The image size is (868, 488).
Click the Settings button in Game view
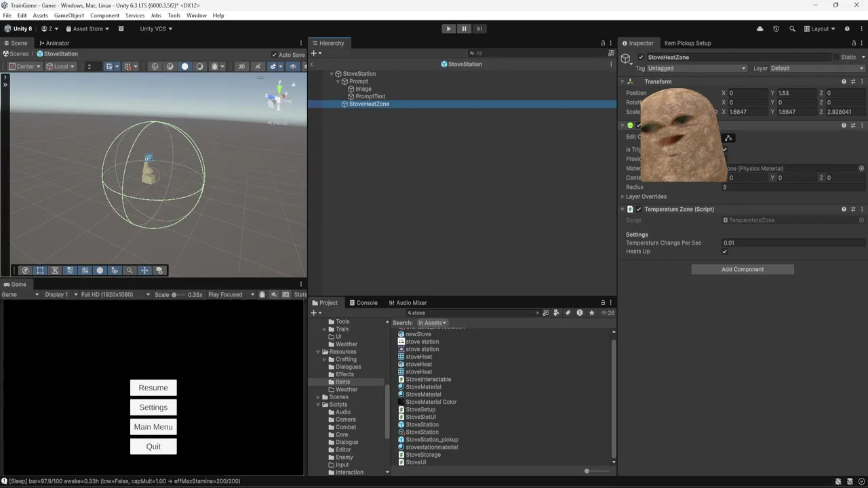pyautogui.click(x=153, y=407)
